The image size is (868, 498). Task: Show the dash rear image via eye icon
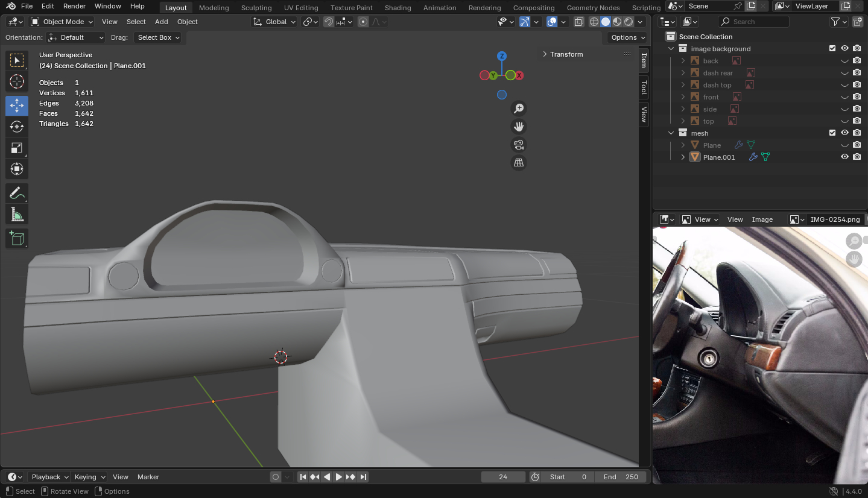coord(844,73)
